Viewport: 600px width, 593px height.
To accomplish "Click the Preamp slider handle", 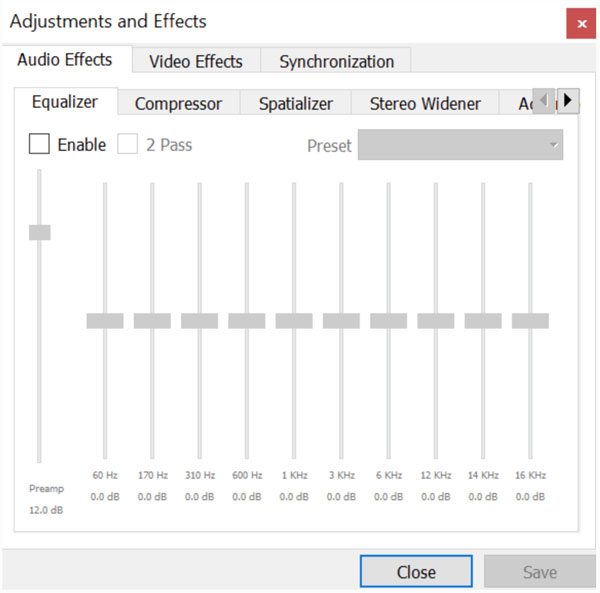I will (x=40, y=232).
